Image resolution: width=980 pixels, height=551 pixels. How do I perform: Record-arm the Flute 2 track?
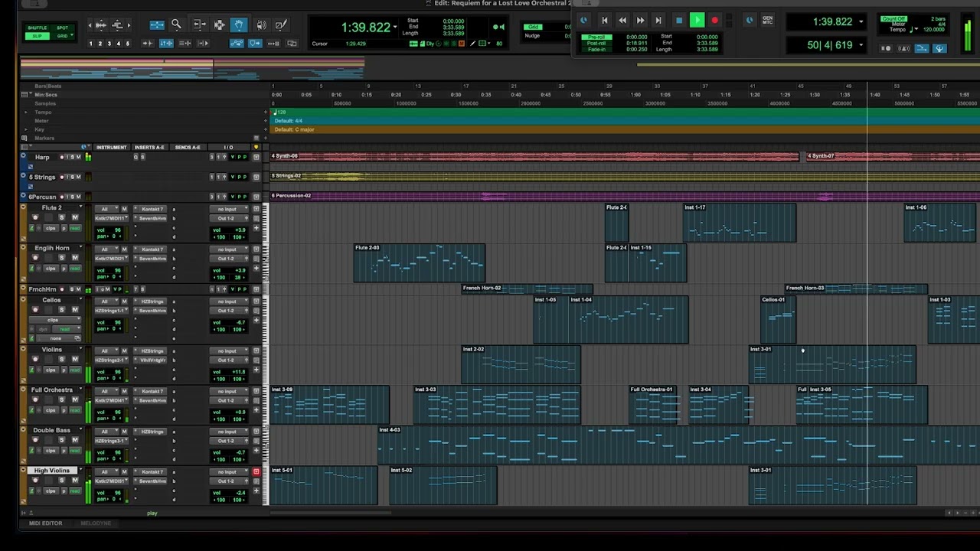coord(35,217)
